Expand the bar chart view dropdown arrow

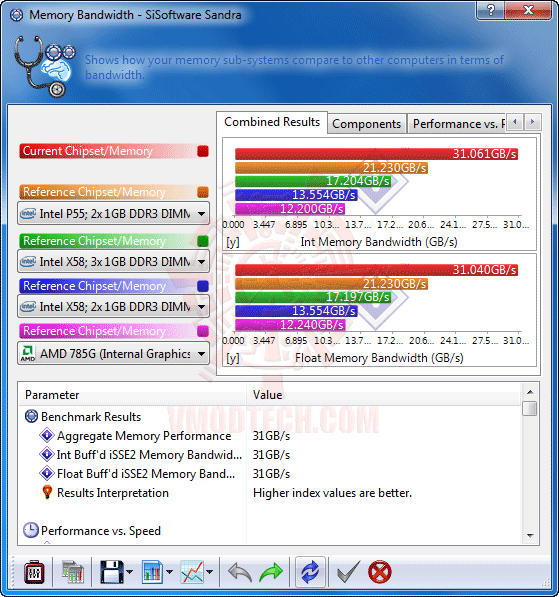pos(169,572)
